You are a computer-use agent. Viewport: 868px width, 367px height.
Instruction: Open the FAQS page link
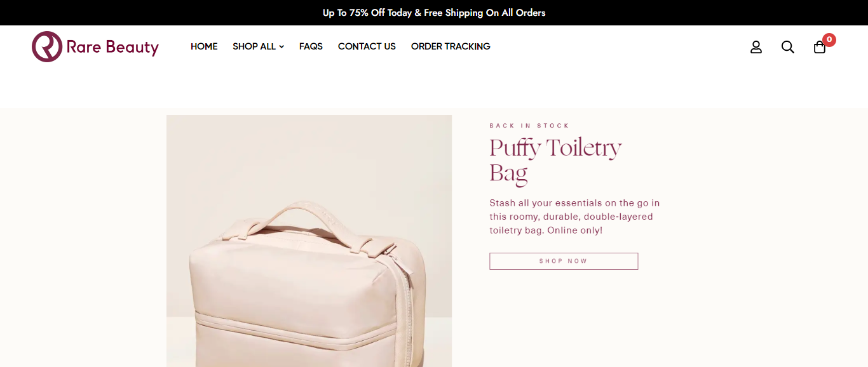click(311, 46)
